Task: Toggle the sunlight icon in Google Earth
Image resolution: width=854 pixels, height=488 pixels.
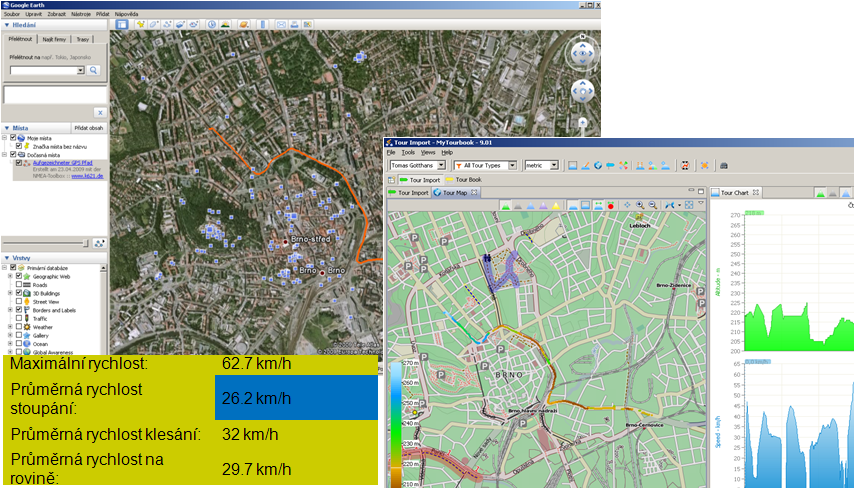Action: pyautogui.click(x=225, y=25)
